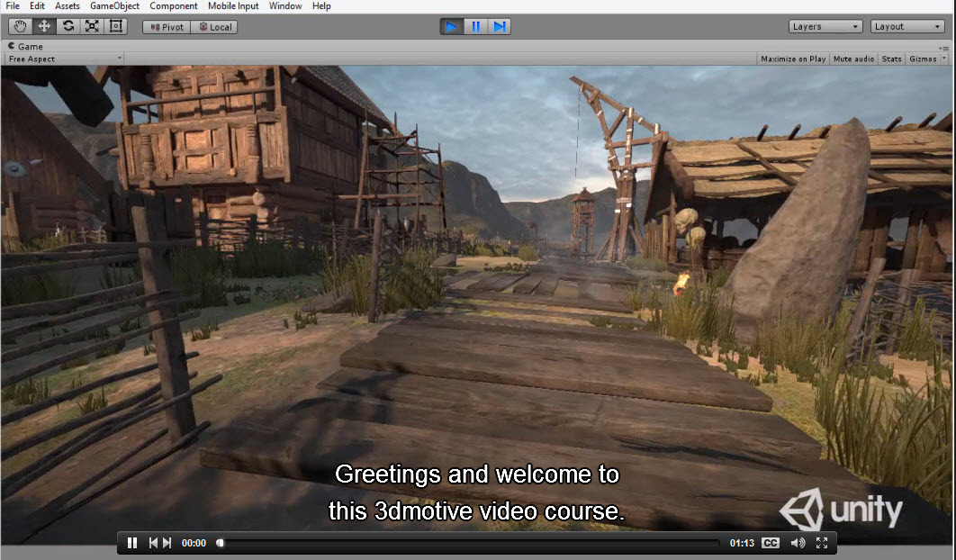This screenshot has height=560, width=956.
Task: Select the Rect transform tool
Action: point(116,26)
